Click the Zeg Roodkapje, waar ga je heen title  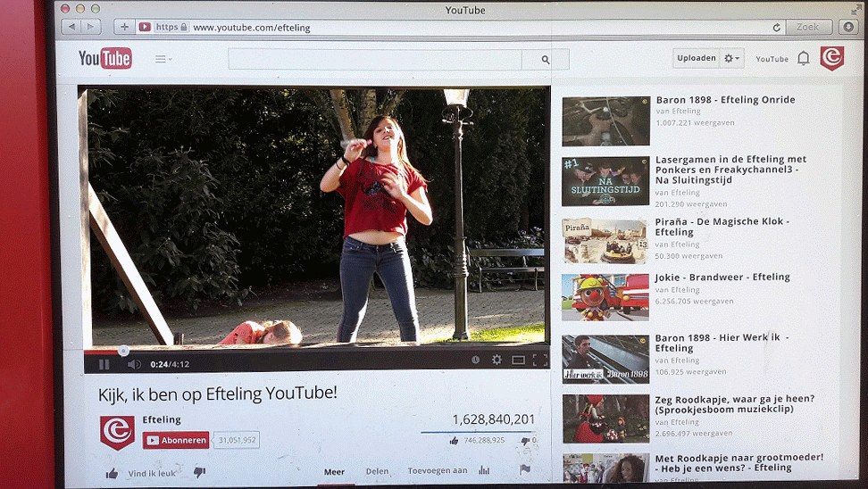click(735, 404)
